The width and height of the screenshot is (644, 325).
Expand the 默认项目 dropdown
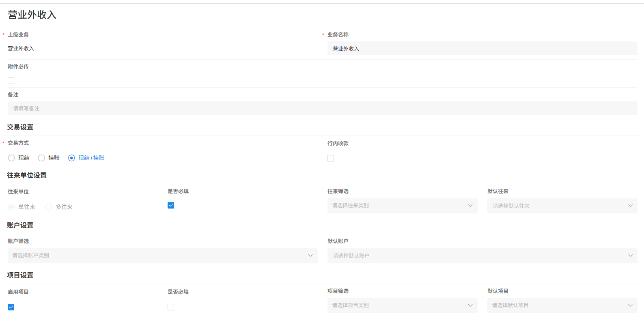(x=562, y=306)
